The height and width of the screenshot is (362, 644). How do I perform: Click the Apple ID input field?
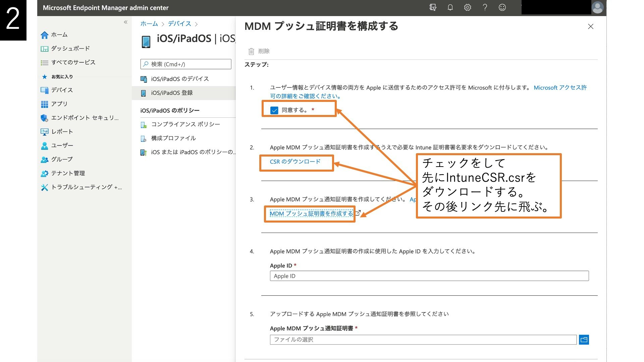pos(429,276)
